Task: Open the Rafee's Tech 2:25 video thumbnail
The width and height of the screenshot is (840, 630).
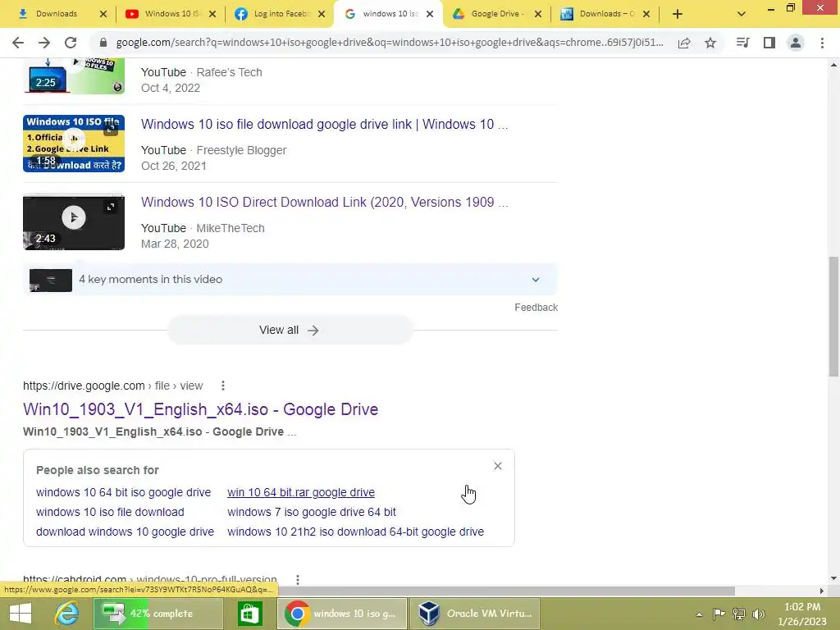Action: point(74,76)
